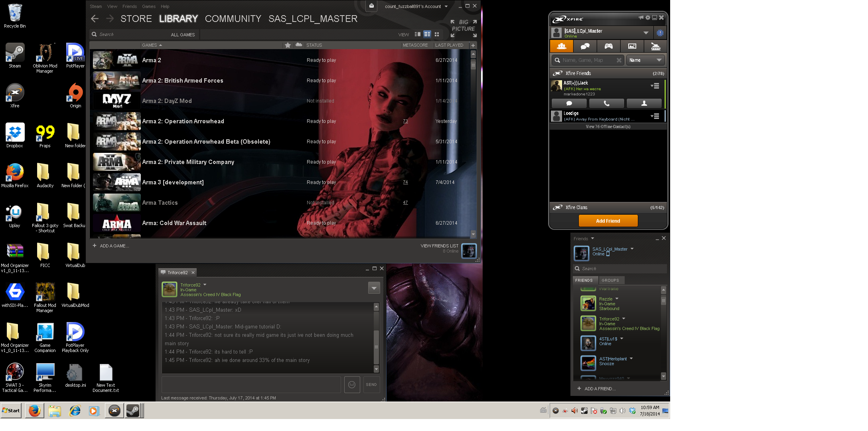Click ADD A GAME link

coord(111,246)
